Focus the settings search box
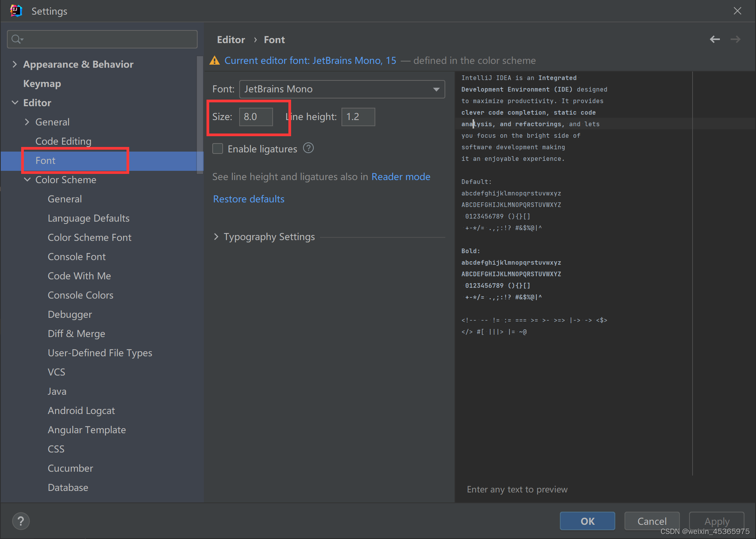Screen dimensions: 756x539 click(x=102, y=39)
